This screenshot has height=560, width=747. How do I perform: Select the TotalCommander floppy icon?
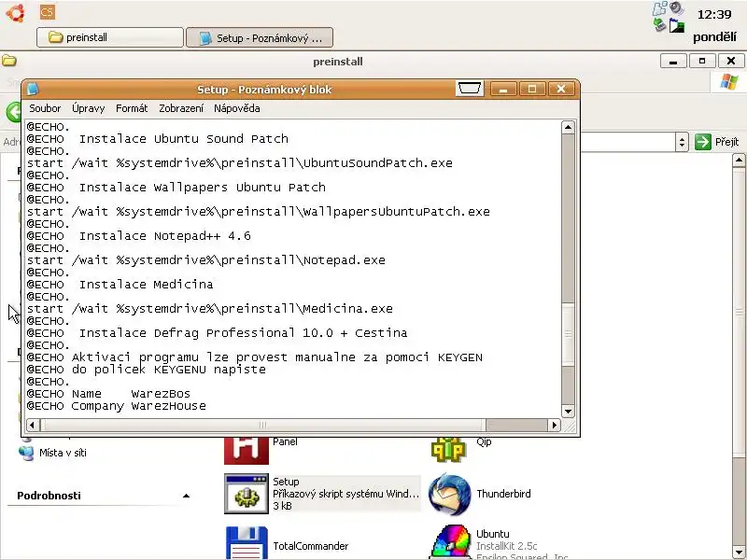[x=247, y=543]
